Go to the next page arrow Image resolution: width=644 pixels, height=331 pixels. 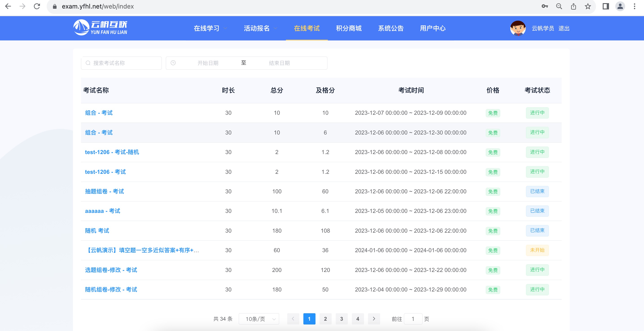(374, 319)
